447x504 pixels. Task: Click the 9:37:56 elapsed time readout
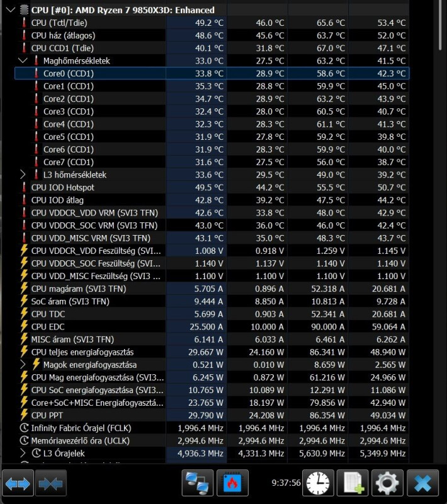[x=286, y=483]
